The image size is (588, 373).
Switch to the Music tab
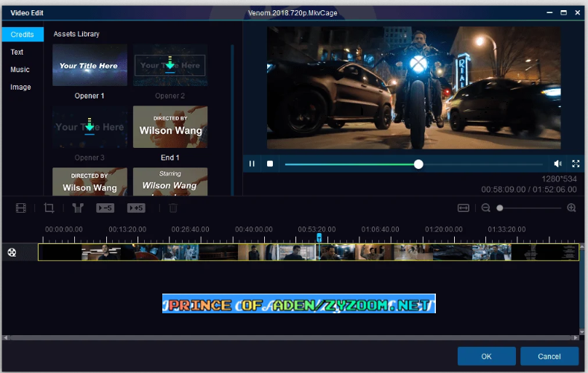[x=20, y=69]
